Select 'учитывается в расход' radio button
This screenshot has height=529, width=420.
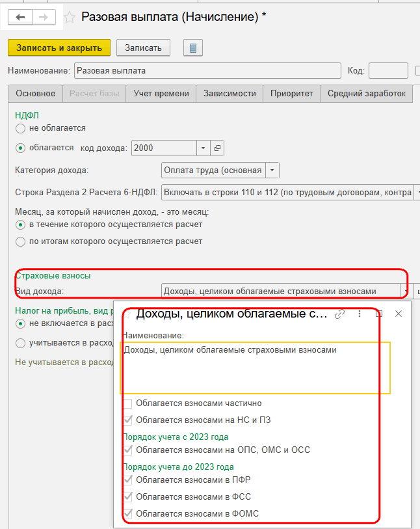pyautogui.click(x=20, y=344)
